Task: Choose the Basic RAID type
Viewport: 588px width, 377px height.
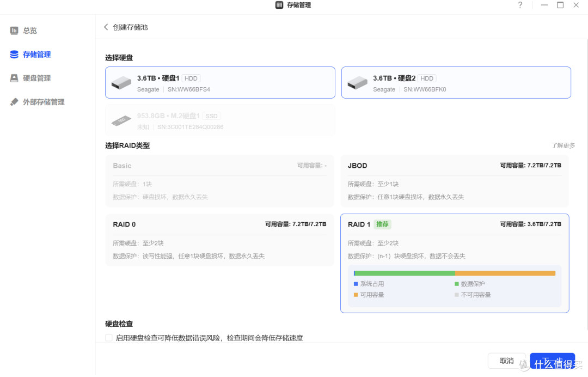Action: point(220,181)
